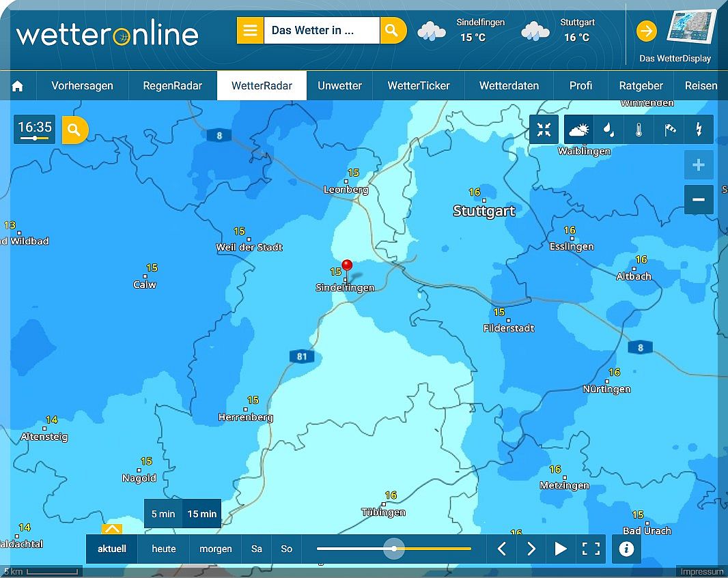Show the temperature thermometer layer
This screenshot has width=728, height=578.
click(639, 130)
